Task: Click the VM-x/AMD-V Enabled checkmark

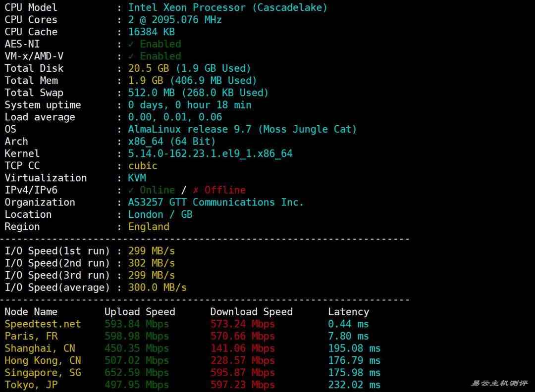Action: [131, 56]
